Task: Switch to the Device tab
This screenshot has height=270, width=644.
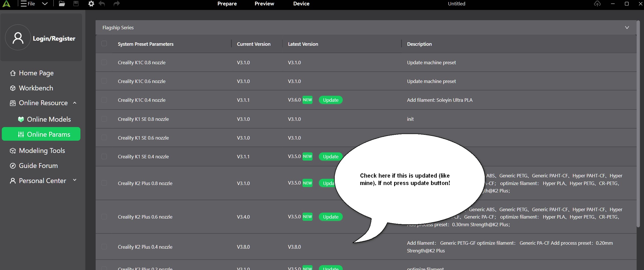Action: pyautogui.click(x=301, y=4)
